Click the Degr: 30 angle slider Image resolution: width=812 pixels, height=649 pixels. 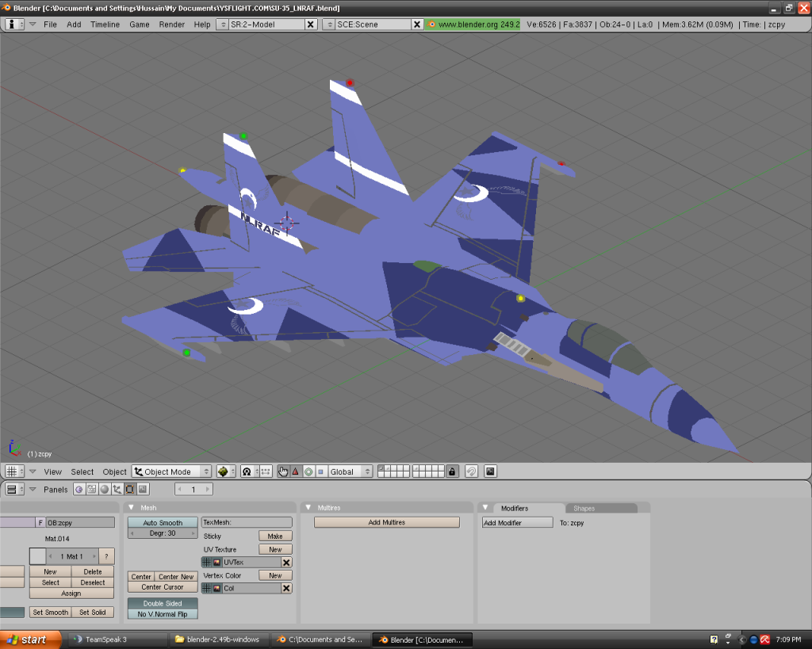click(163, 533)
